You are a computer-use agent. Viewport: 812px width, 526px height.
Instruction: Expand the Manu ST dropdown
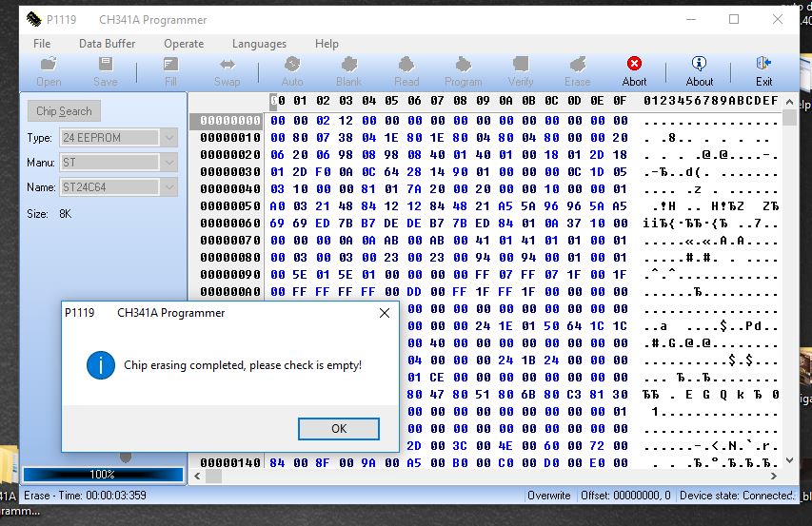[x=169, y=163]
